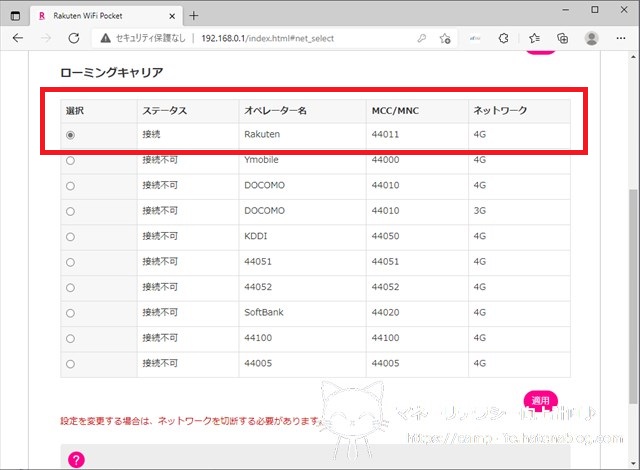Viewport: 640px width, 470px height.
Task: Select the 44100 carrier radio button
Action: coord(70,339)
